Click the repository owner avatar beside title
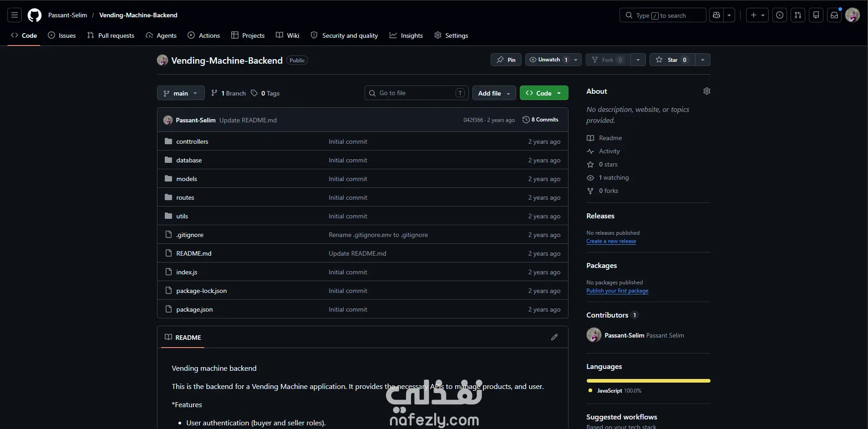 tap(162, 60)
